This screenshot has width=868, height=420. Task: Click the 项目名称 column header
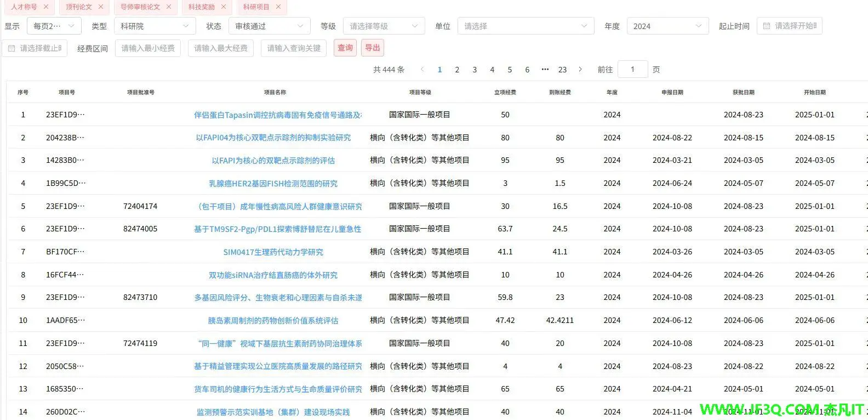pyautogui.click(x=275, y=92)
